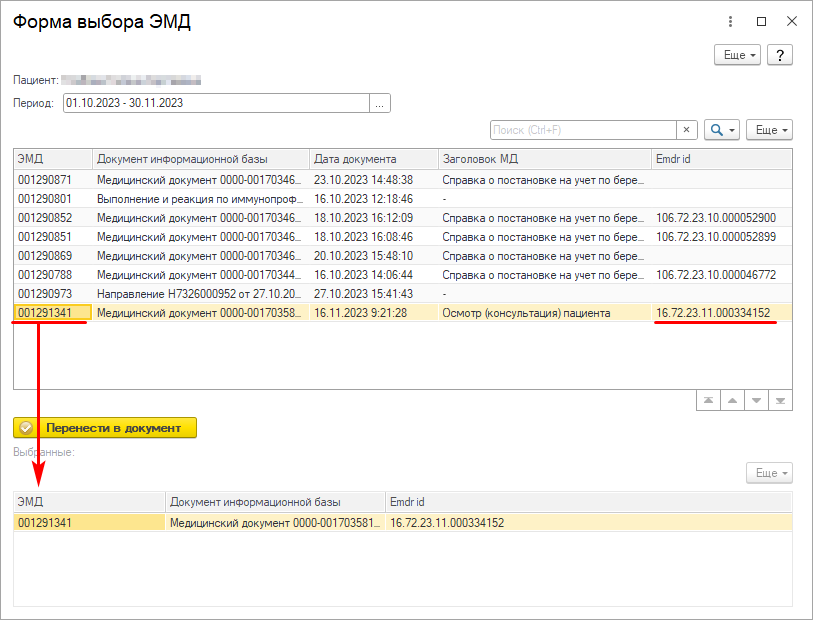Expand the top Еще menu beside help
Screen dimensions: 813x620
[x=739, y=55]
